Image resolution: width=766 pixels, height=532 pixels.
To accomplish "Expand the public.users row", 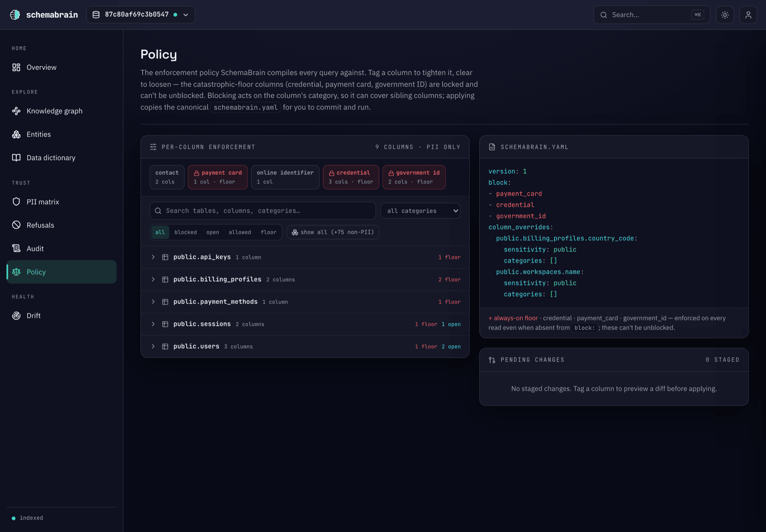I will tap(305, 347).
